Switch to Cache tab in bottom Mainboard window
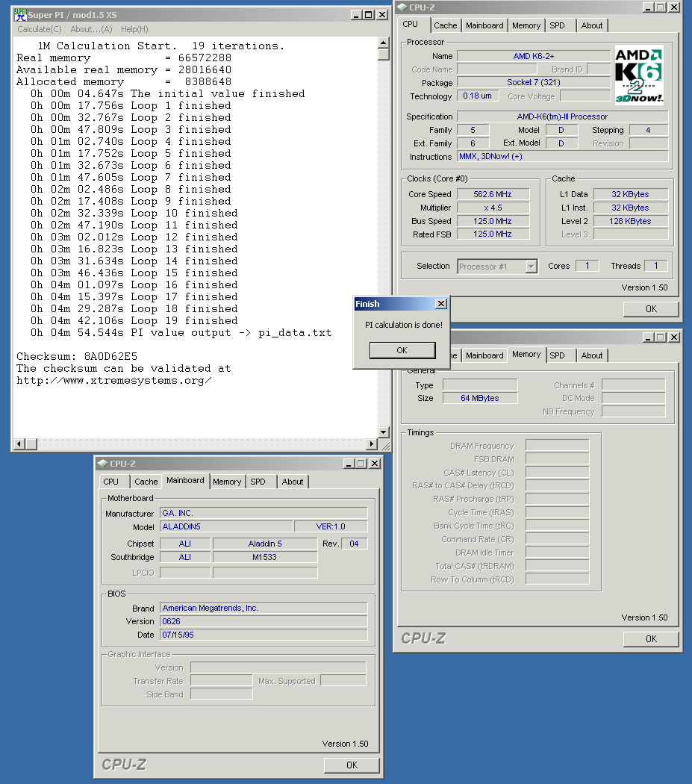The height and width of the screenshot is (784, 692). [146, 482]
